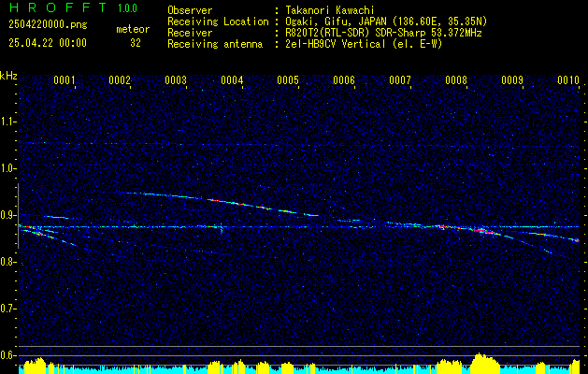Click time marker 0001

point(65,80)
